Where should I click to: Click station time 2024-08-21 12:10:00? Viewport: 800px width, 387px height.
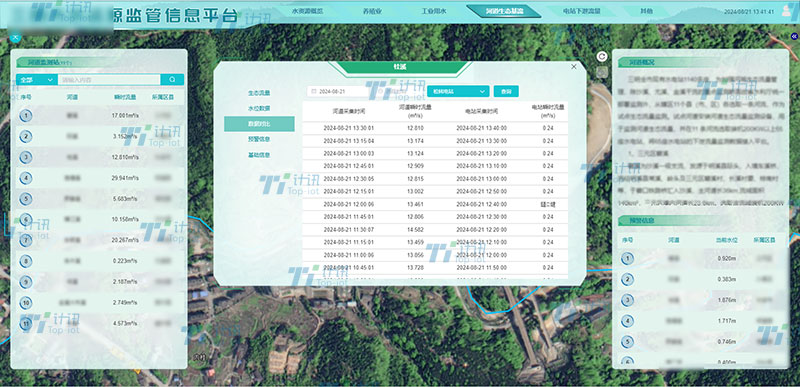pyautogui.click(x=482, y=242)
